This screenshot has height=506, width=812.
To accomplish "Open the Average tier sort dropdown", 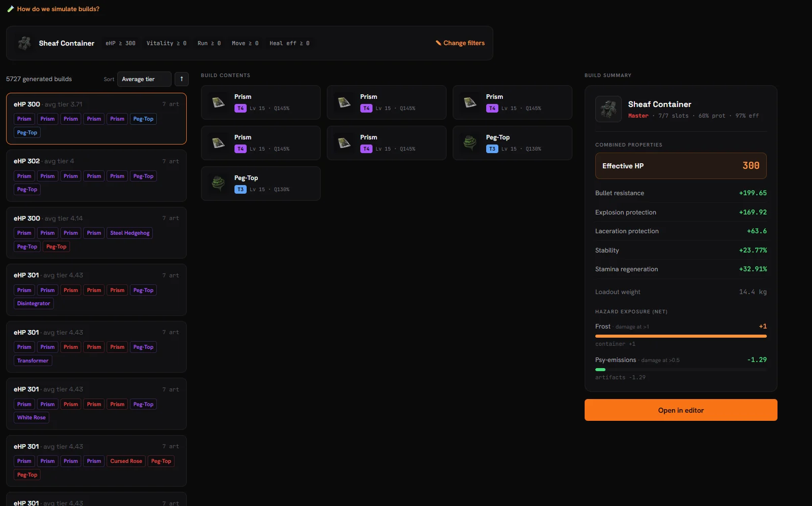I will pyautogui.click(x=144, y=79).
